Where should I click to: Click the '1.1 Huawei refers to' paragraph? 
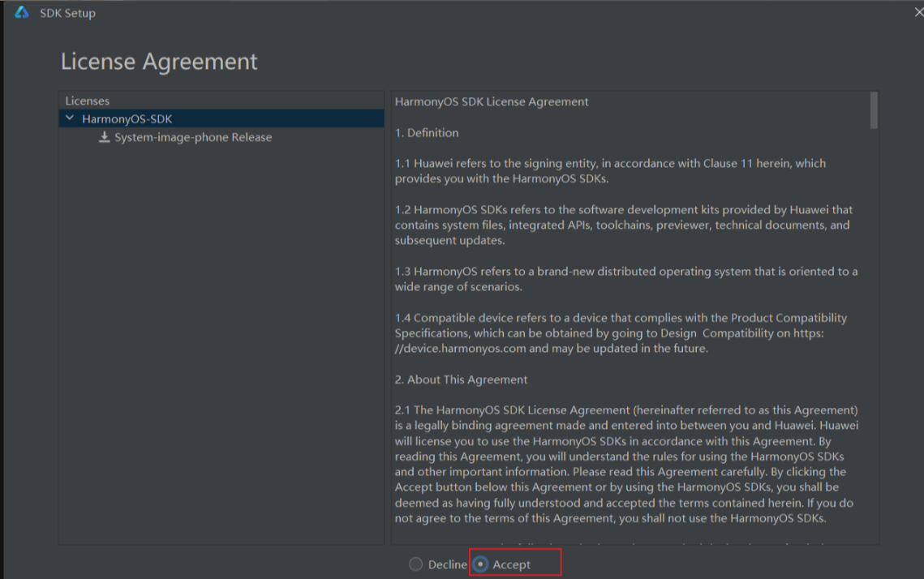[611, 171]
